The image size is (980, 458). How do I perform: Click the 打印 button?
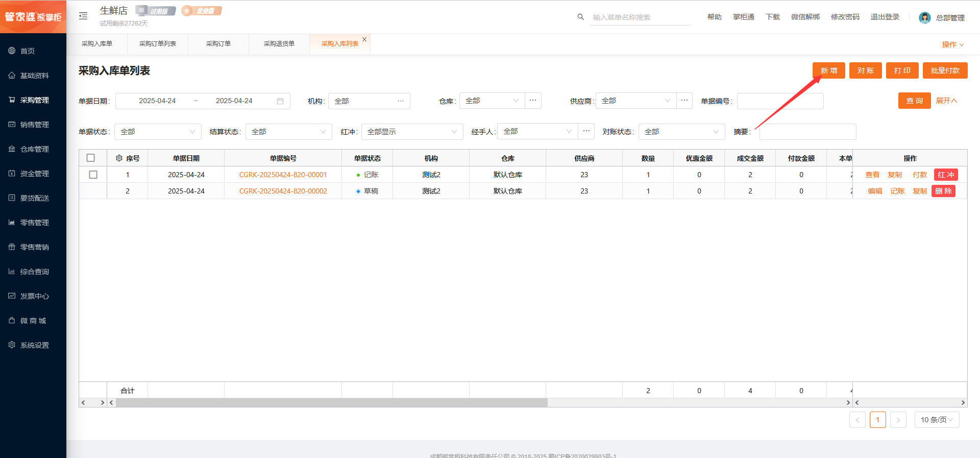[902, 70]
